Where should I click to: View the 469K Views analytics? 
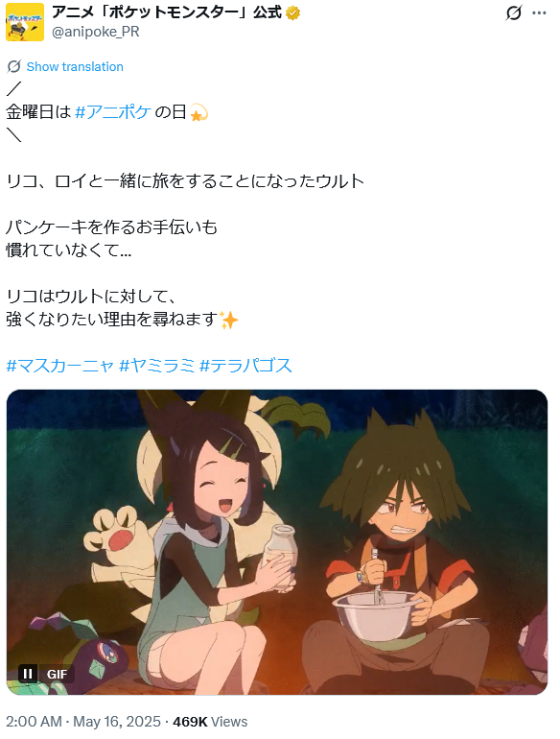[210, 722]
